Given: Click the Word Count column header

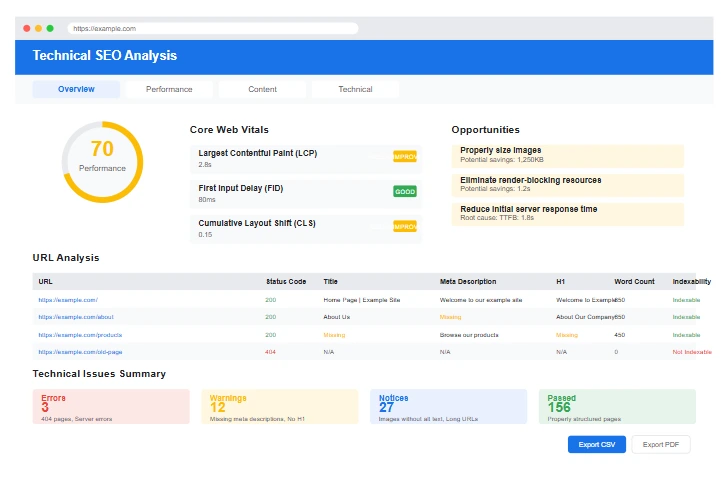Looking at the screenshot, I should pyautogui.click(x=634, y=282).
